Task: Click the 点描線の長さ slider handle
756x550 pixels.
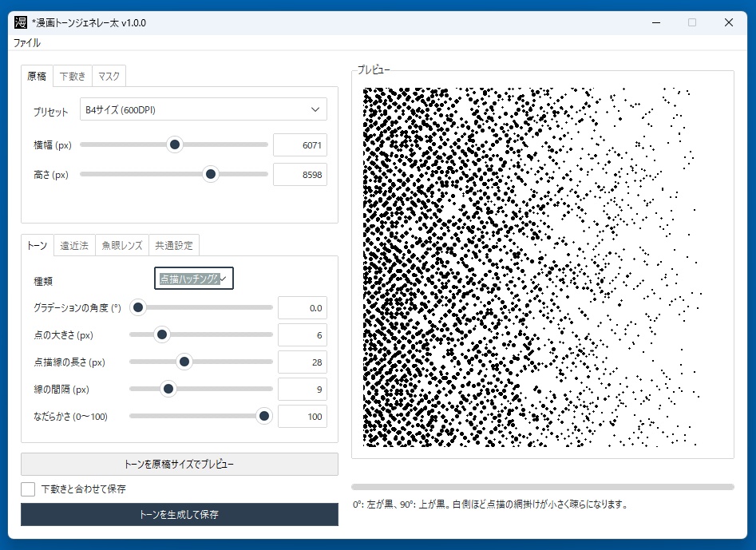Action: [x=184, y=362]
